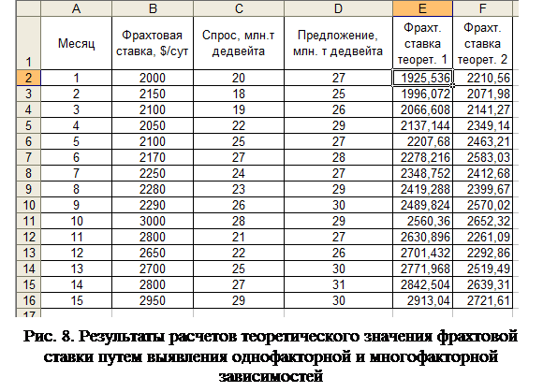Image resolution: width=543 pixels, height=392 pixels.
Task: Click freight rate cell 2000
Action: click(x=153, y=78)
